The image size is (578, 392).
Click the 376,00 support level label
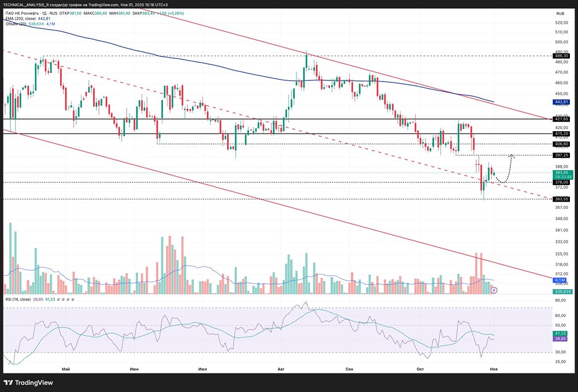point(562,182)
